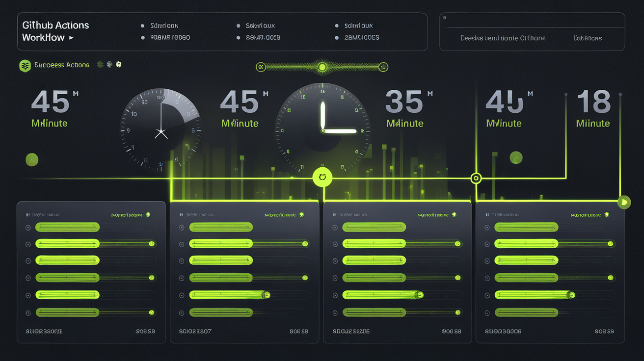
Task: Select the bottom row radio in the fourth panel
Action: 487,312
